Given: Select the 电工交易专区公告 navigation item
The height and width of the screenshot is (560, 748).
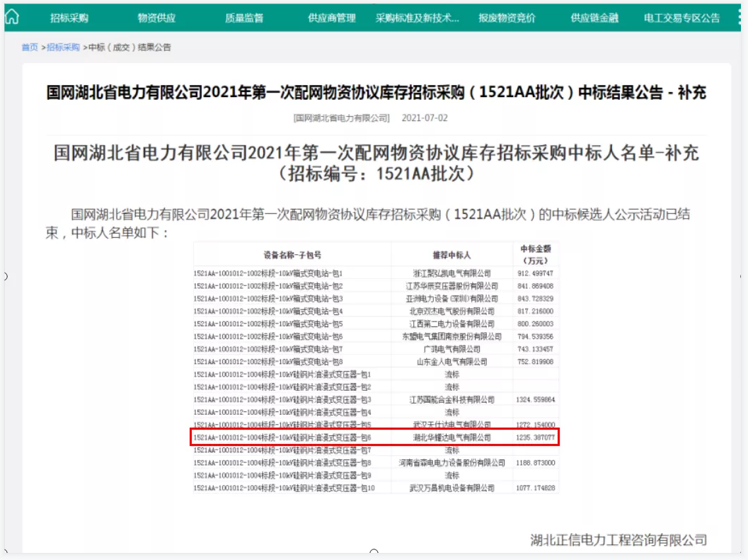Looking at the screenshot, I should [x=682, y=18].
